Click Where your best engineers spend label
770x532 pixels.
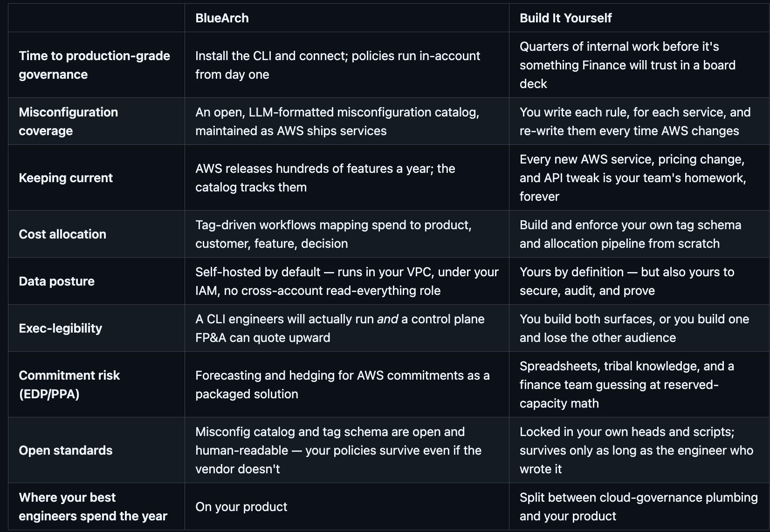(x=93, y=506)
